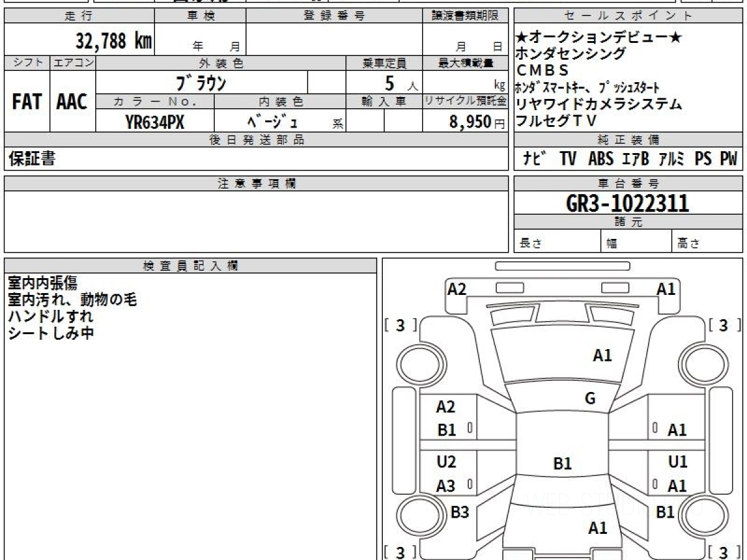Click the A1 mark on the hood
Viewport: 747px width, 560px height.
(x=603, y=355)
